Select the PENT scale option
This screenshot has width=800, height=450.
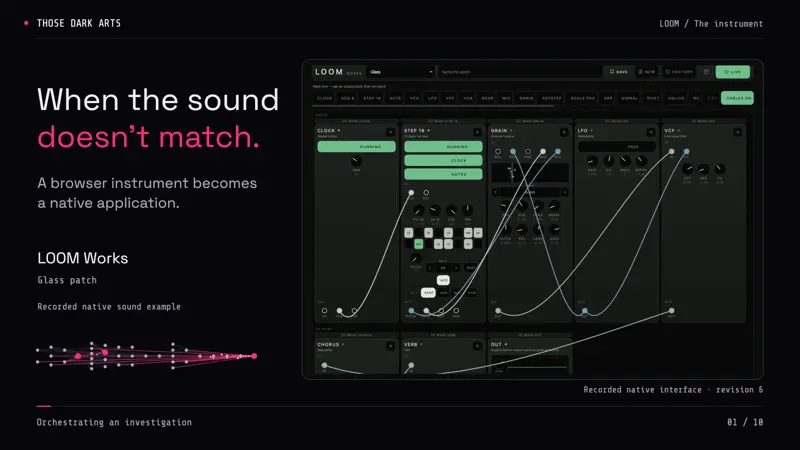[x=428, y=293]
